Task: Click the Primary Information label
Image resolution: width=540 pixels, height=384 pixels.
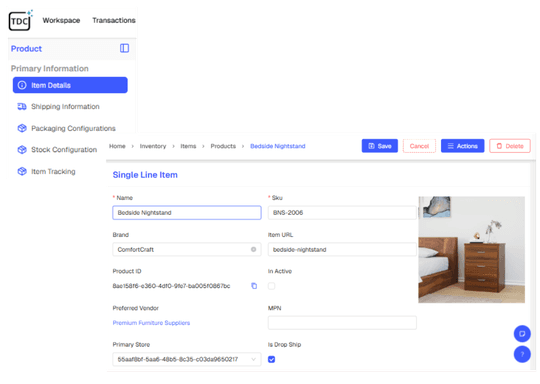Action: coord(50,69)
